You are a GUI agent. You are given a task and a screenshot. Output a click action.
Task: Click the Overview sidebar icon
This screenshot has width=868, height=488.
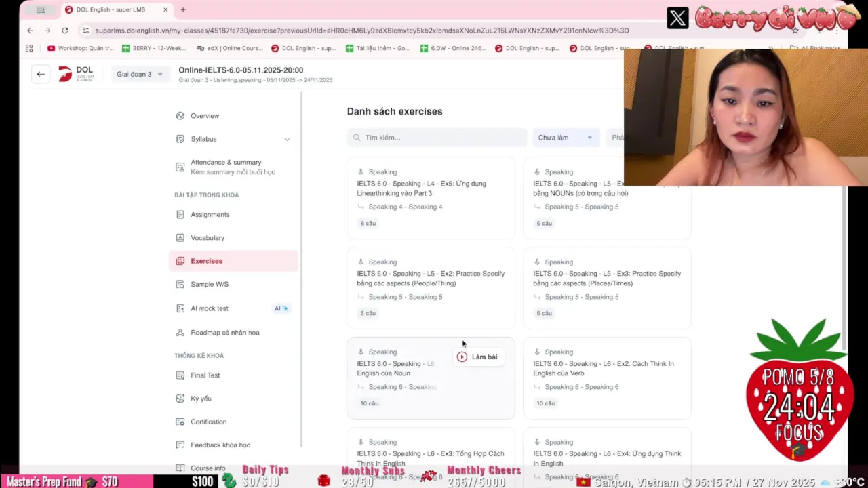[180, 116]
